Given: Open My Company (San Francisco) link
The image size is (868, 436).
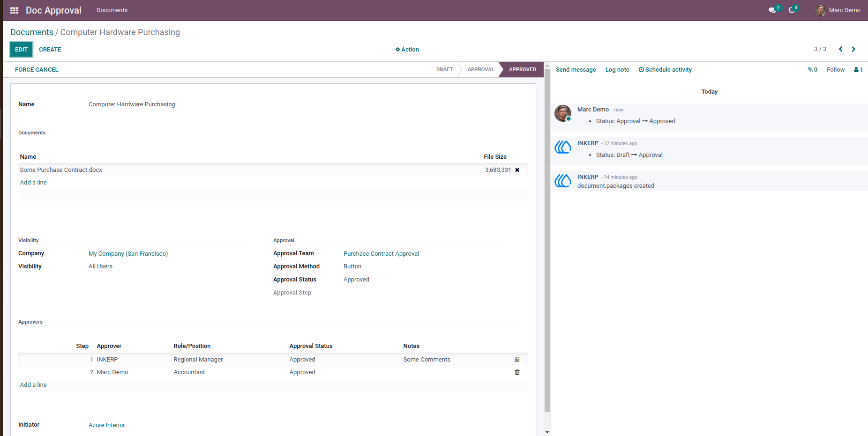Looking at the screenshot, I should pos(128,254).
